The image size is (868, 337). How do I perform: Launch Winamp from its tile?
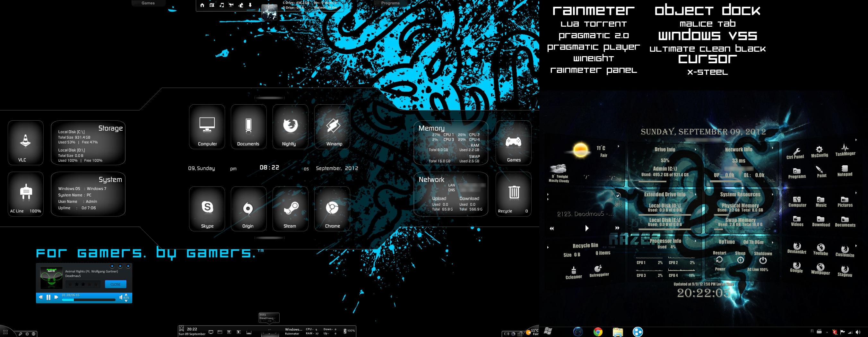tap(332, 127)
